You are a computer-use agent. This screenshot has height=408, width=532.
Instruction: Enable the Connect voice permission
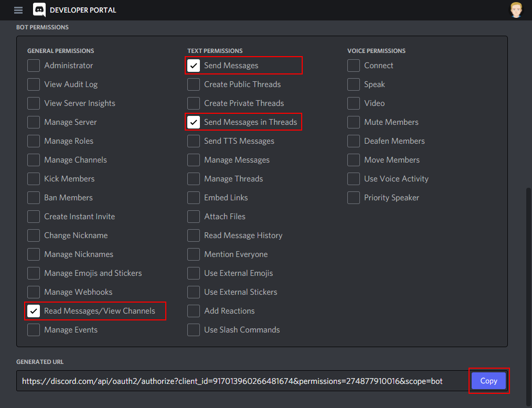tap(354, 66)
